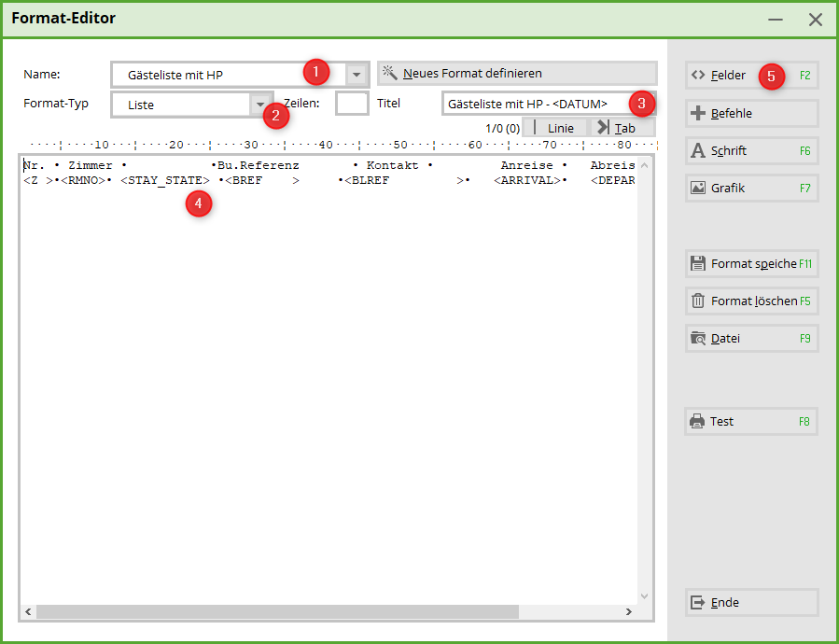Click the <RMNO> field placeholder
This screenshot has height=644, width=839.
tap(83, 180)
